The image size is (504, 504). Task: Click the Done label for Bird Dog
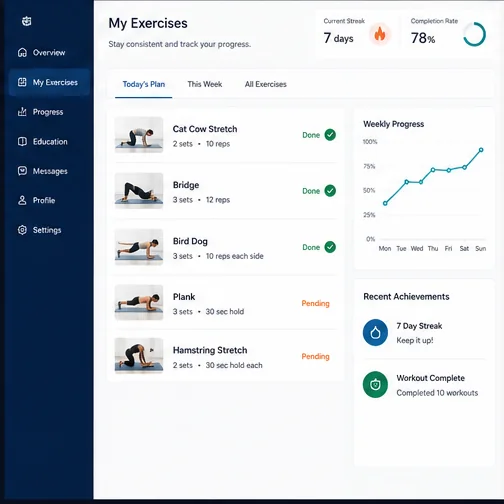[311, 247]
